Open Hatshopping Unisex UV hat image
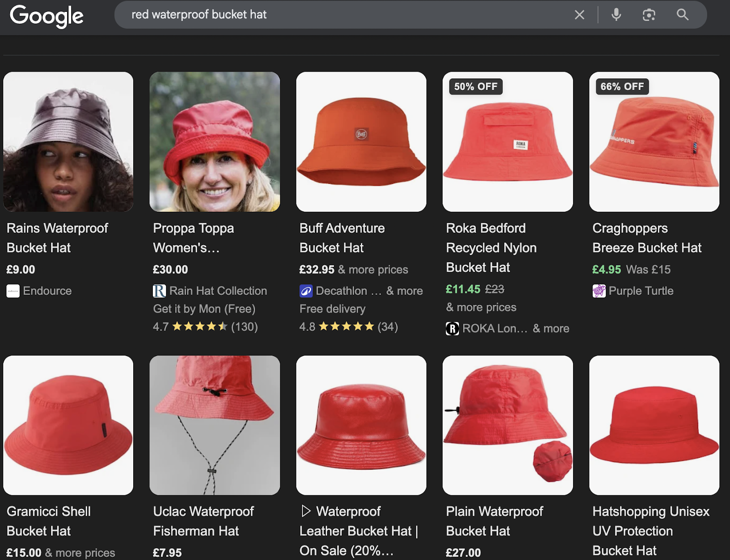 click(654, 425)
